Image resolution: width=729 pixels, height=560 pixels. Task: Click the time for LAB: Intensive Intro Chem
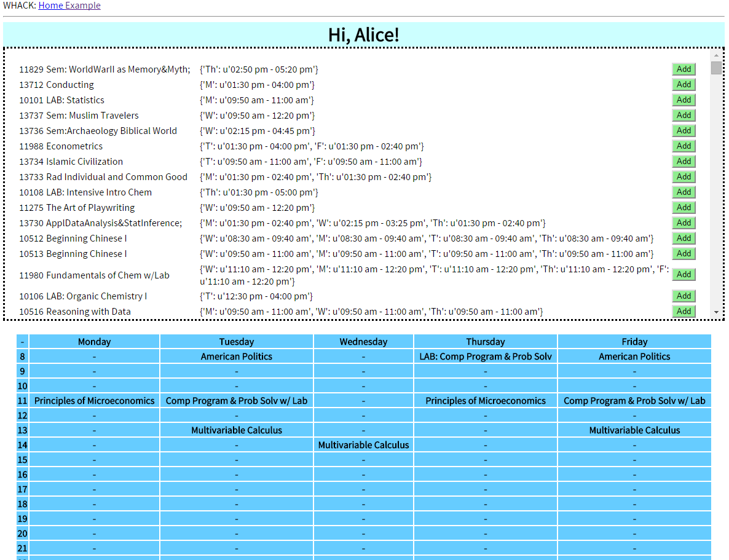(259, 192)
